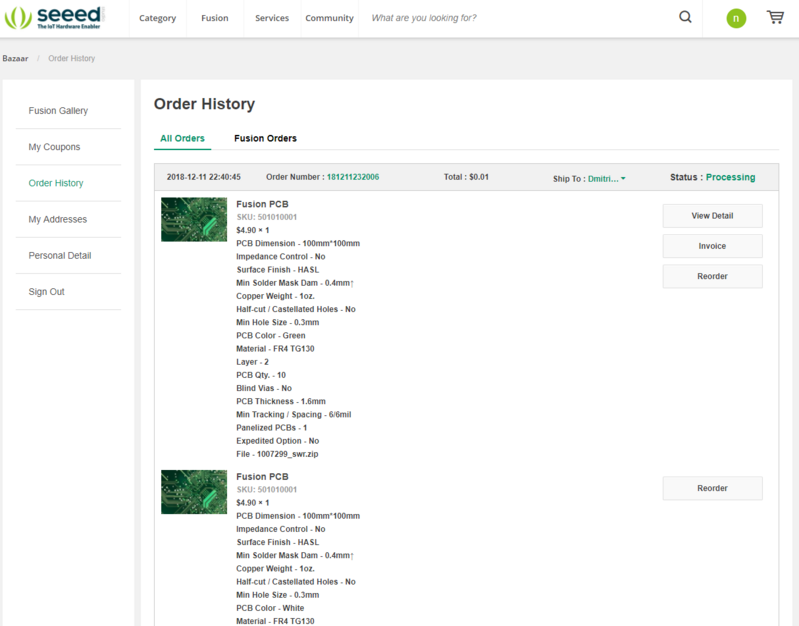Viewport: 799px width, 626px height.
Task: Click Sign Out in sidebar
Action: click(x=46, y=292)
